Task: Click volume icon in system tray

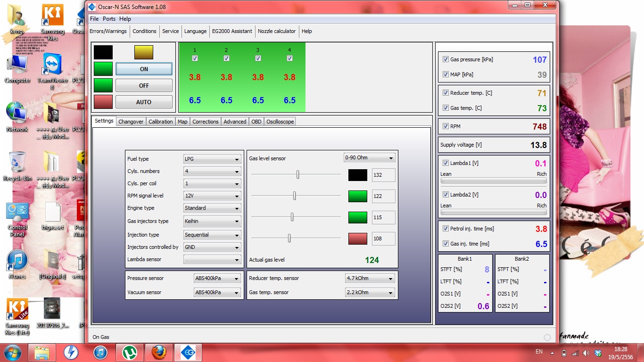Action: click(x=586, y=353)
